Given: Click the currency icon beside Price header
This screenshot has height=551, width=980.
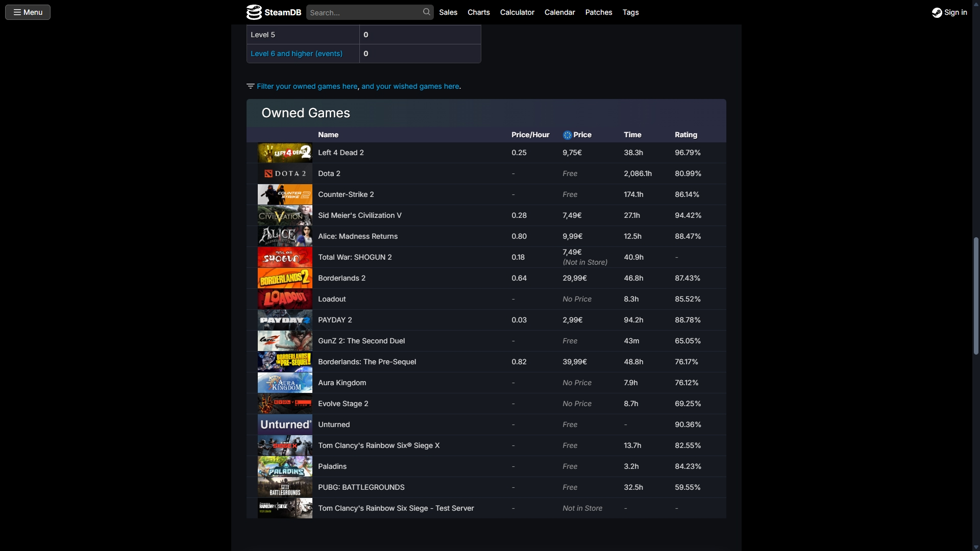Looking at the screenshot, I should tap(567, 135).
